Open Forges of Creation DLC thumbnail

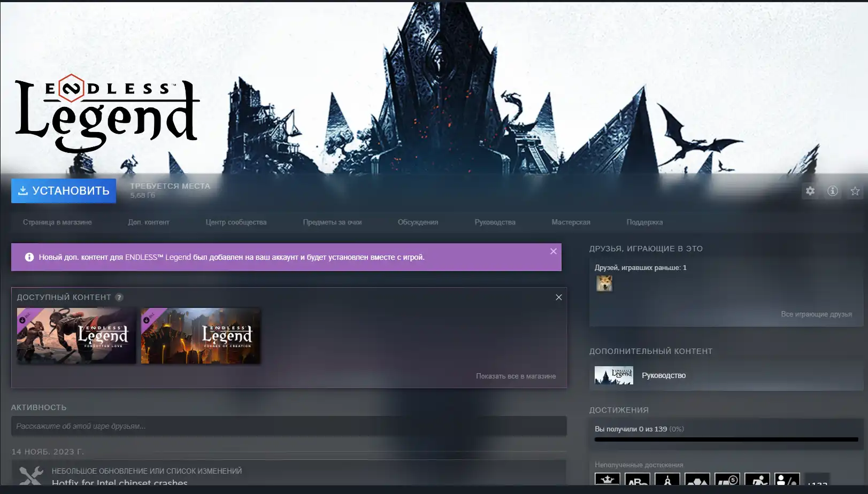201,336
